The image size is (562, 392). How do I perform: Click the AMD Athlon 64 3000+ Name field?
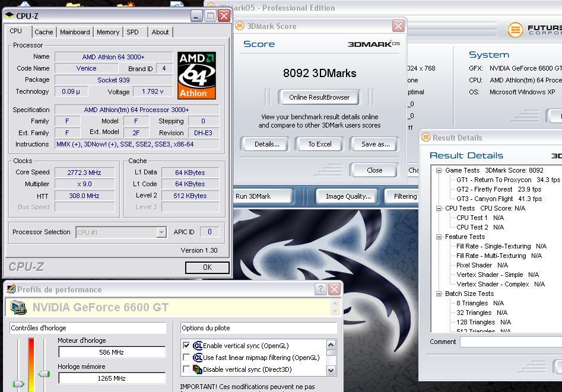point(113,56)
